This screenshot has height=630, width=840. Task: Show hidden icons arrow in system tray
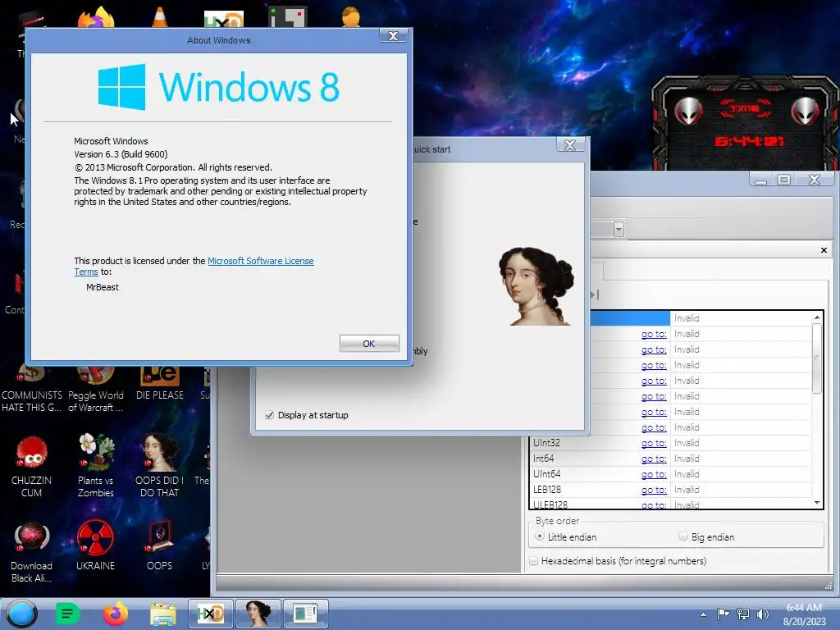703,614
